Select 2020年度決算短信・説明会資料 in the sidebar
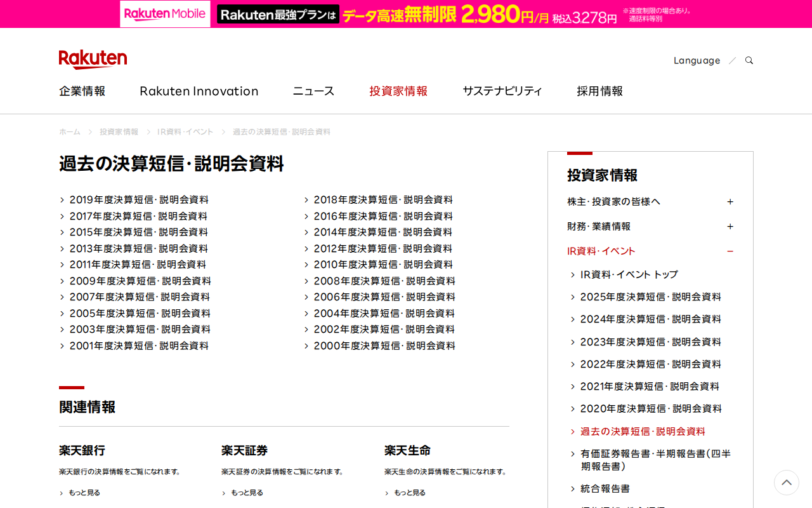This screenshot has height=508, width=812. click(651, 409)
